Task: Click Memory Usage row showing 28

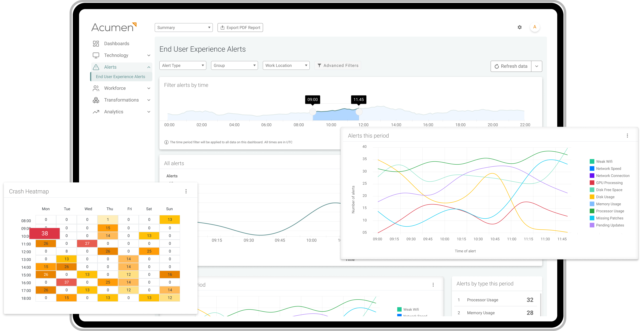Action: tap(496, 313)
